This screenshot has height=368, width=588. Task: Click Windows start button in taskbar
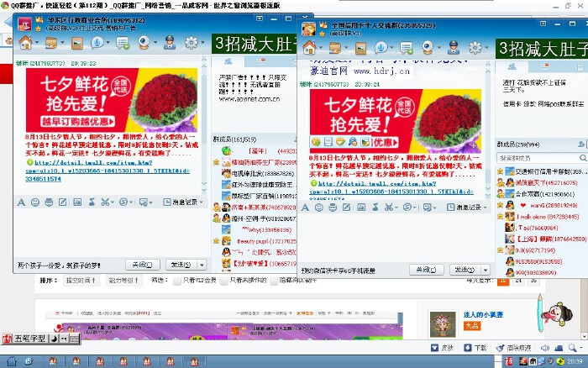12,361
